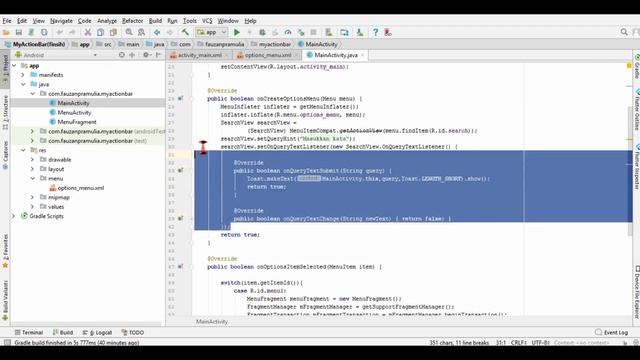
Task: Switch to the activity_main.xml tab
Action: tap(200, 55)
